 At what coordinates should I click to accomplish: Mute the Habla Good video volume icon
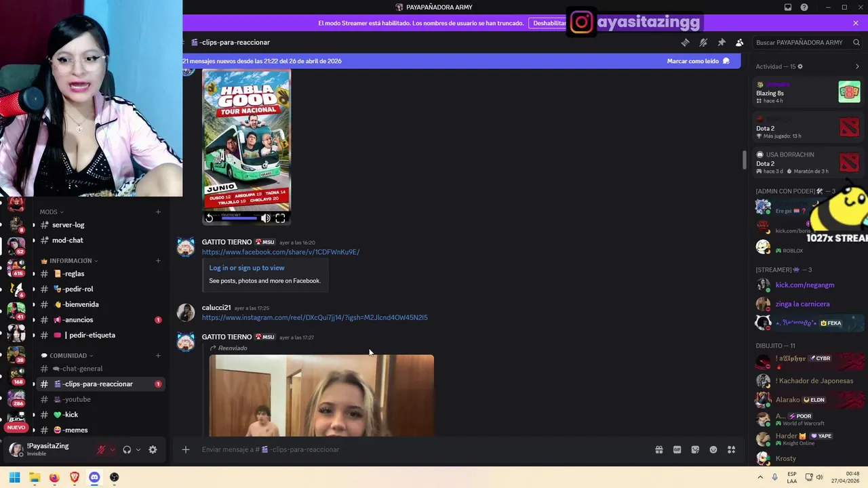pos(266,218)
